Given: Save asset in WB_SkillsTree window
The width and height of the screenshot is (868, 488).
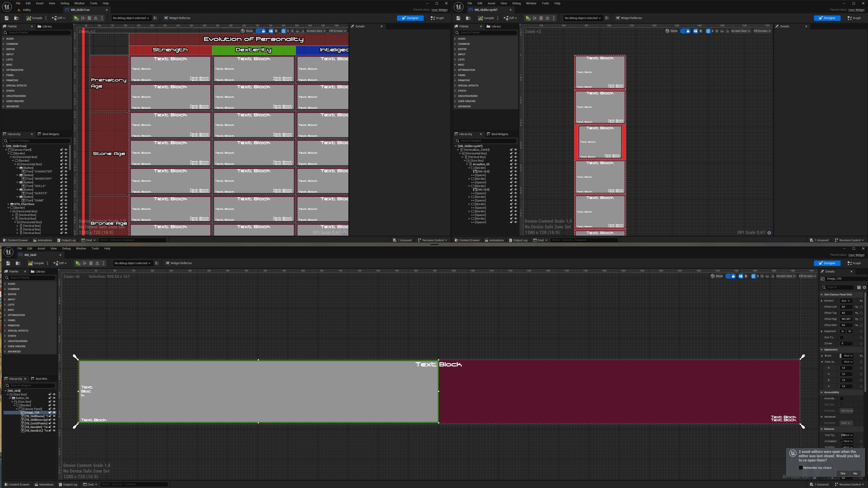Looking at the screenshot, I should 6,18.
